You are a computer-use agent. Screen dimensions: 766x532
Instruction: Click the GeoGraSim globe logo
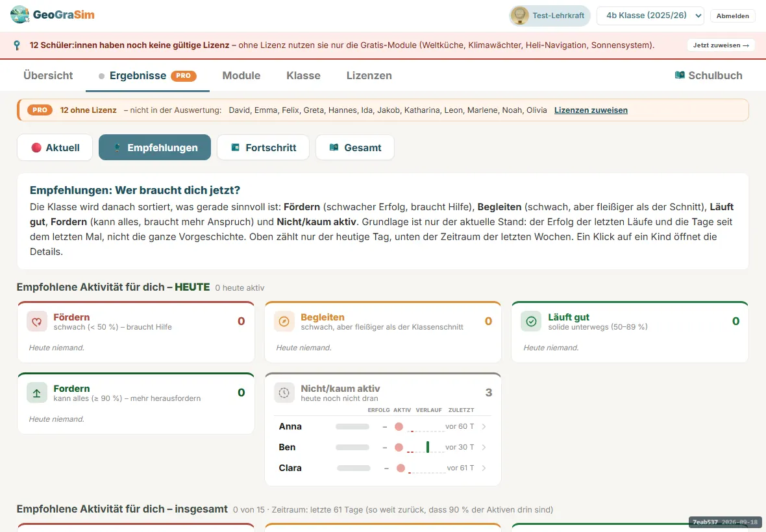(19, 15)
